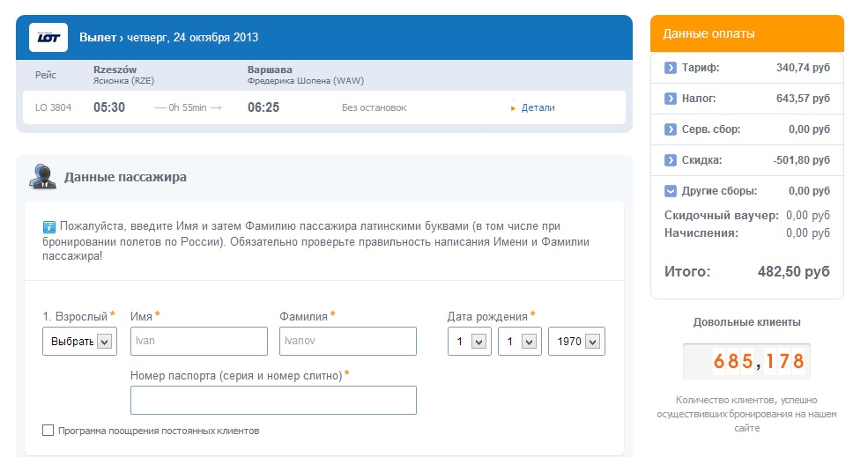The width and height of the screenshot is (868, 457).
Task: Open the Взрослый title Выбрать dropdown
Action: click(x=79, y=342)
